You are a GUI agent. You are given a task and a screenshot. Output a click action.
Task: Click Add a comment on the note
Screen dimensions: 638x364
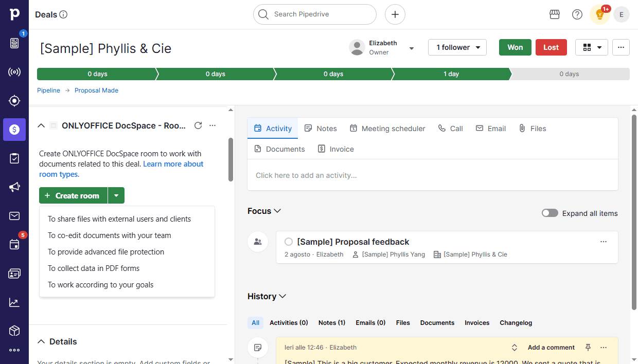551,348
